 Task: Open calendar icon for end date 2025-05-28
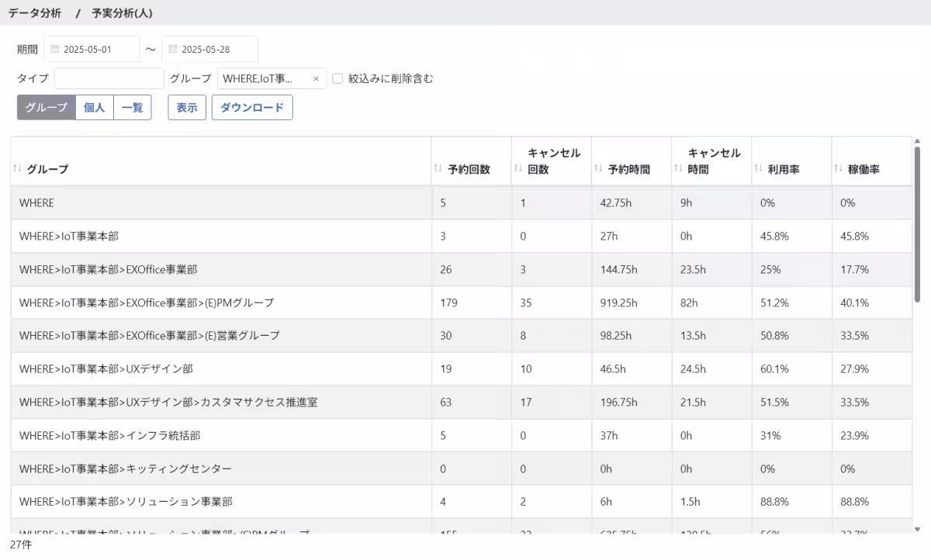173,48
